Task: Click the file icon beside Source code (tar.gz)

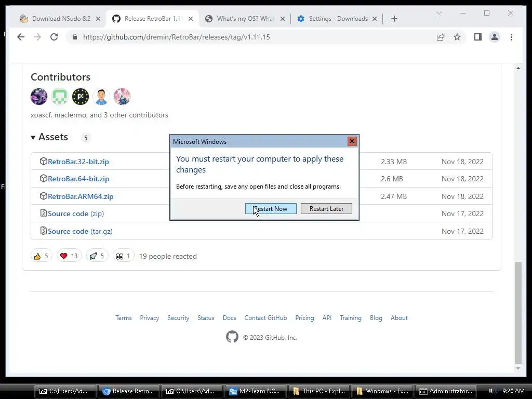Action: point(43,231)
